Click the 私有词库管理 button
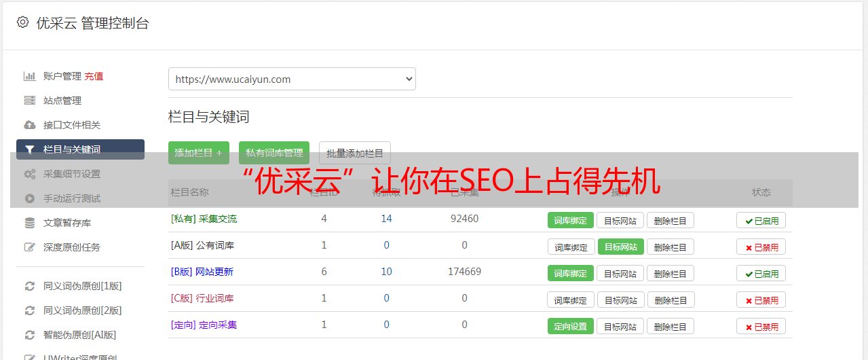 pos(274,153)
